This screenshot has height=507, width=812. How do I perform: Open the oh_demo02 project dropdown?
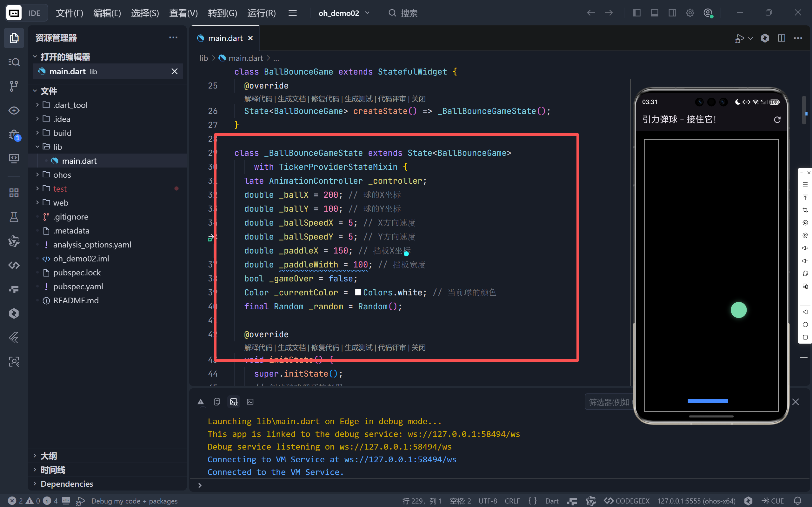(x=344, y=13)
